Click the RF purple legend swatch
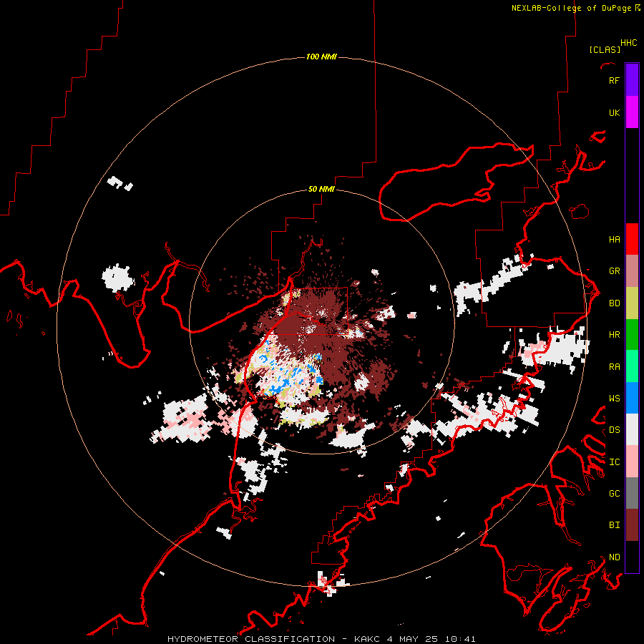The width and height of the screenshot is (644, 644). point(632,80)
